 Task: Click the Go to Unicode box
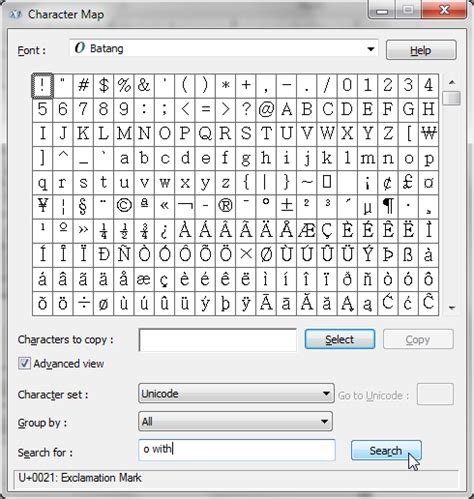pyautogui.click(x=435, y=394)
